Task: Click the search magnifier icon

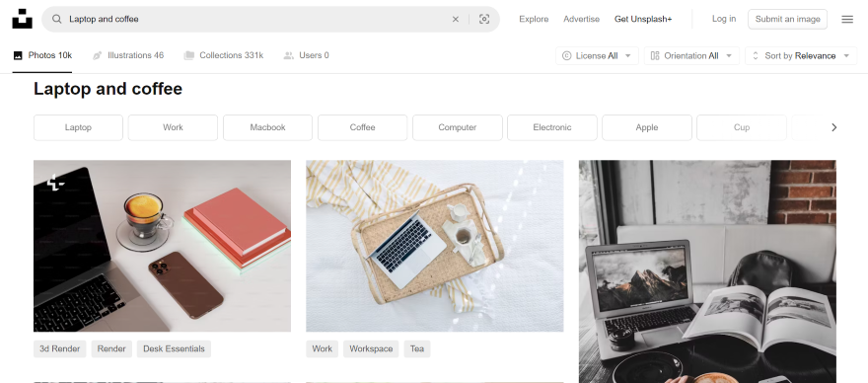Action: point(56,19)
